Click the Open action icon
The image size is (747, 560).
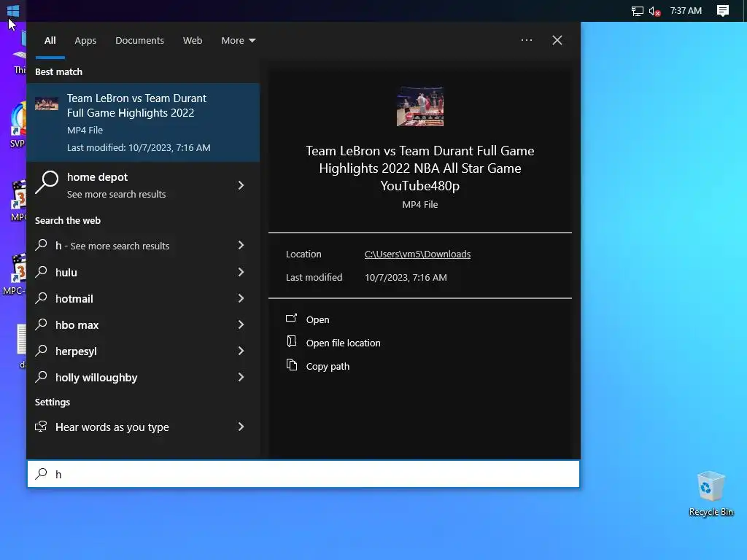(x=292, y=318)
